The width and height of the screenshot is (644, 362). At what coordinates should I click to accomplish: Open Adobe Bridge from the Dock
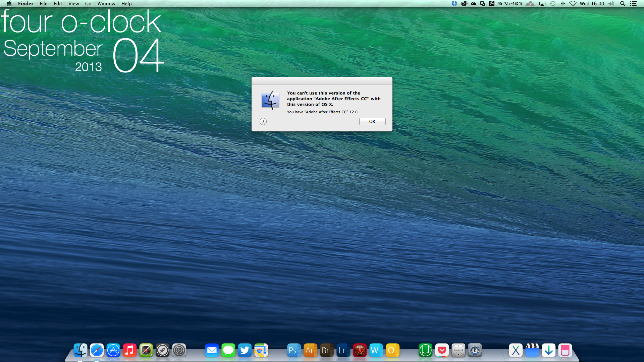pyautogui.click(x=327, y=350)
